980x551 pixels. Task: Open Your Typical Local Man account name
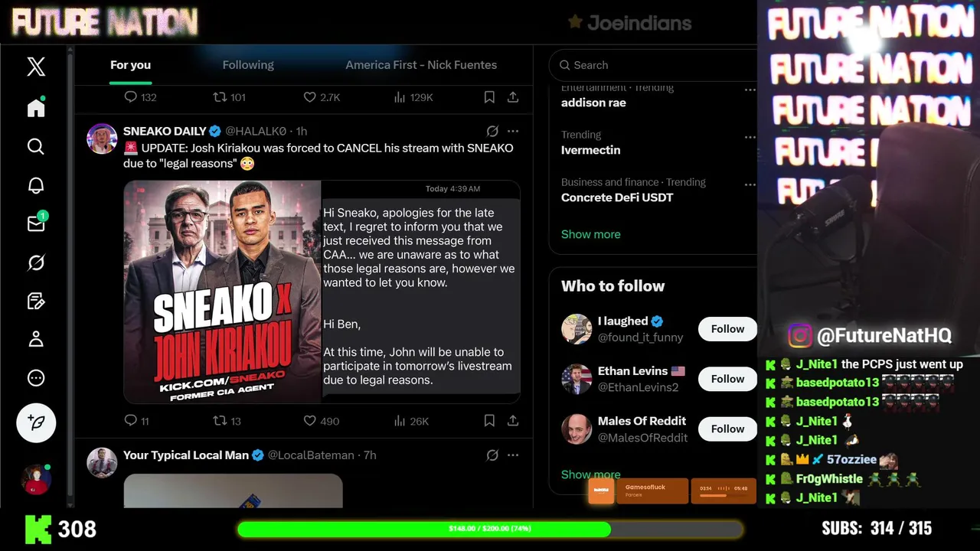tap(186, 455)
